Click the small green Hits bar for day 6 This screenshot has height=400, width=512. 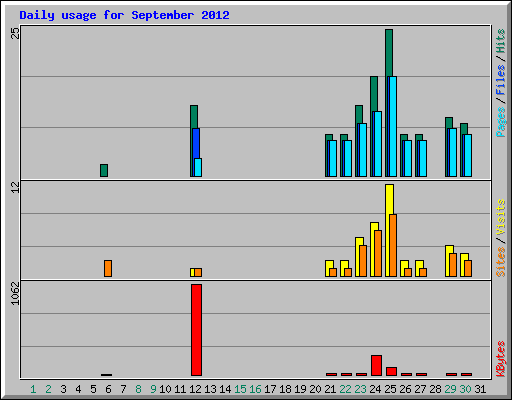tap(104, 170)
